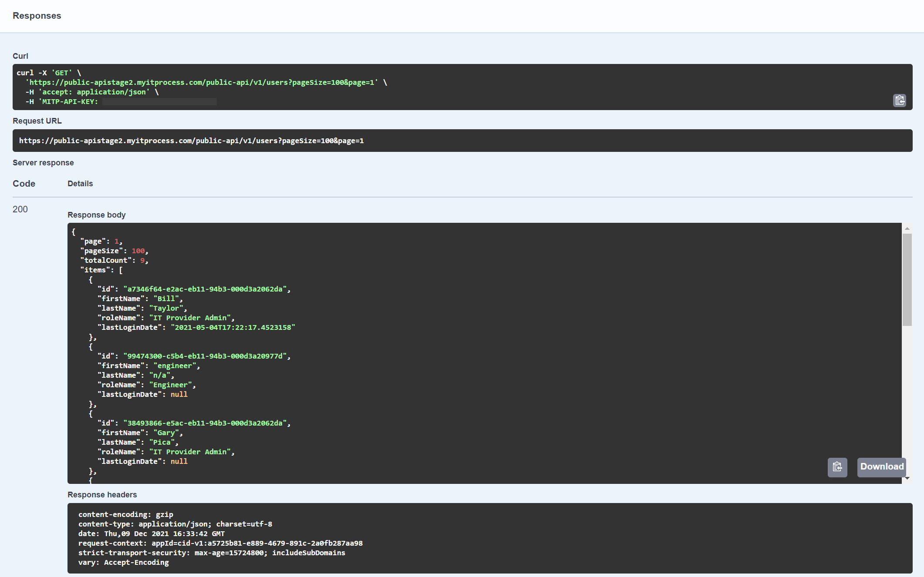The image size is (924, 577).
Task: Click the Curl label
Action: point(20,56)
